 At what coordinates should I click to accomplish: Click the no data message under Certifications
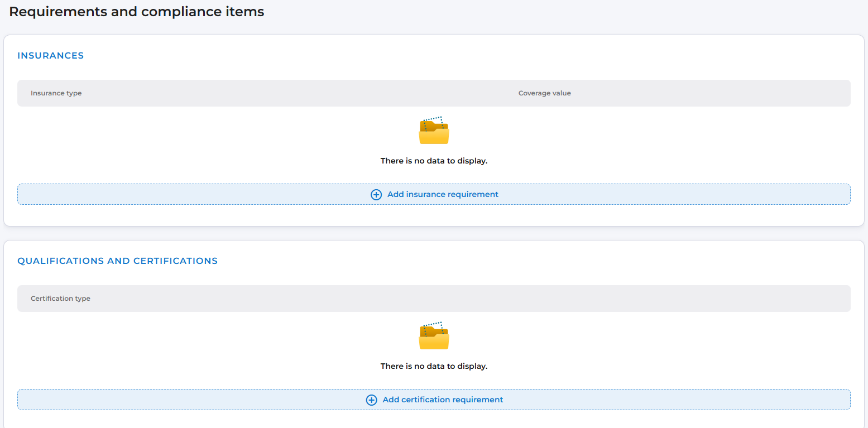[434, 366]
